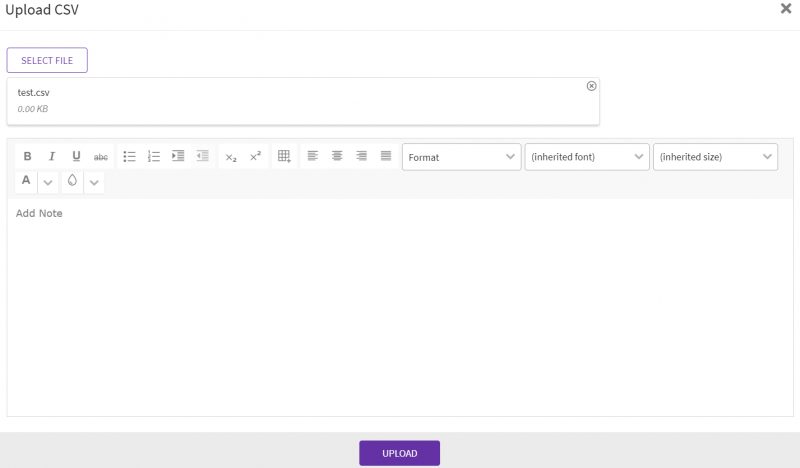Decrease indent with the outdent icon
Screen dimensions: 800x468
[x=203, y=156]
